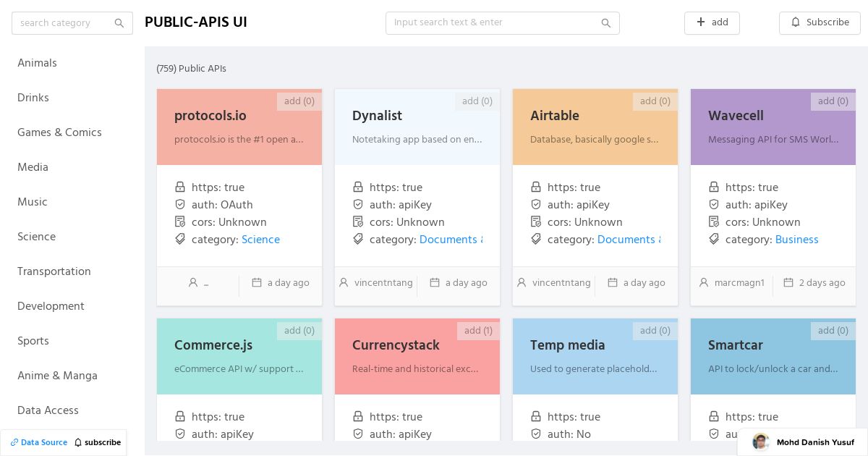The width and height of the screenshot is (868, 456).
Task: Open the Science category link on protocols.io
Action: point(260,240)
